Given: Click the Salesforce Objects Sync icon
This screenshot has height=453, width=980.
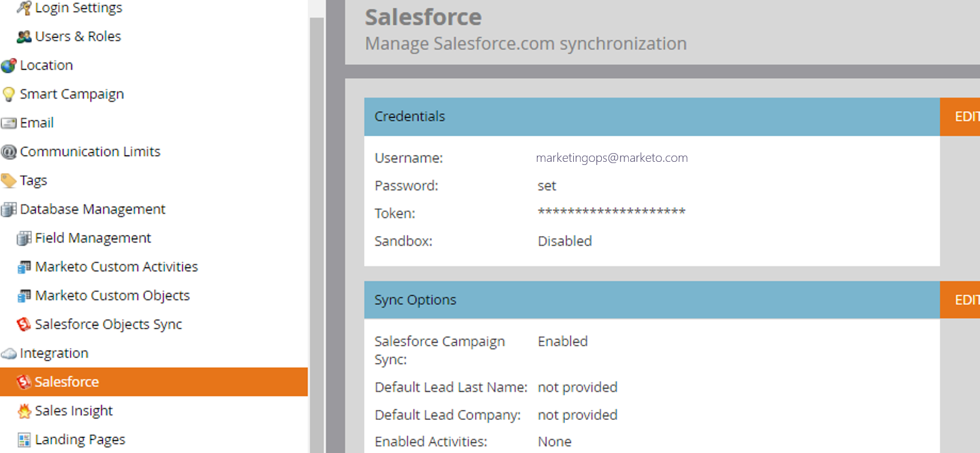Looking at the screenshot, I should point(24,325).
